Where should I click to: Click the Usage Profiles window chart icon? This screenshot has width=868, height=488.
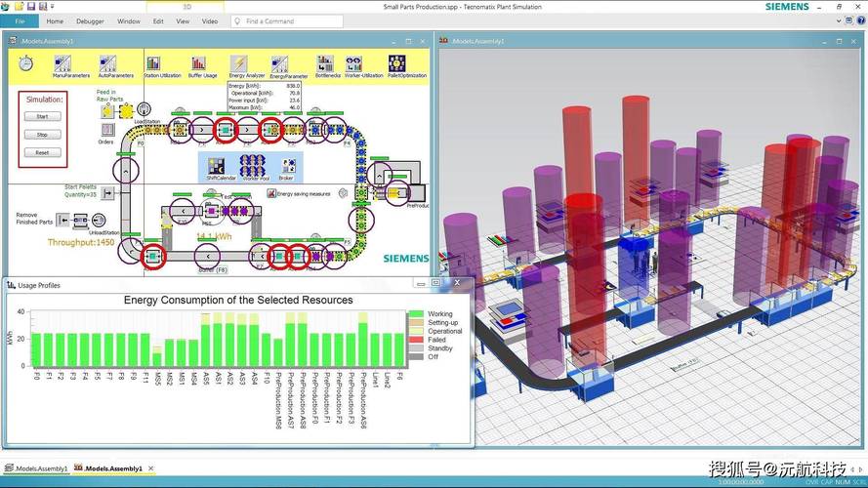tap(11, 285)
